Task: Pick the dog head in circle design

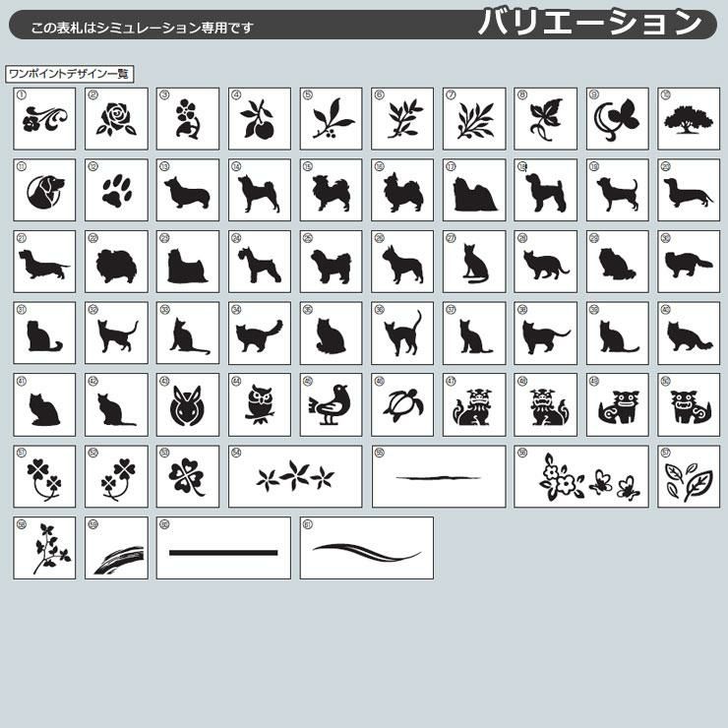Action: (44, 190)
